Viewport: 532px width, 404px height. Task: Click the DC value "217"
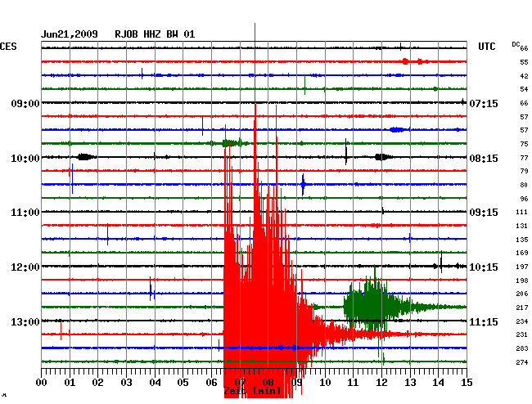pos(522,307)
